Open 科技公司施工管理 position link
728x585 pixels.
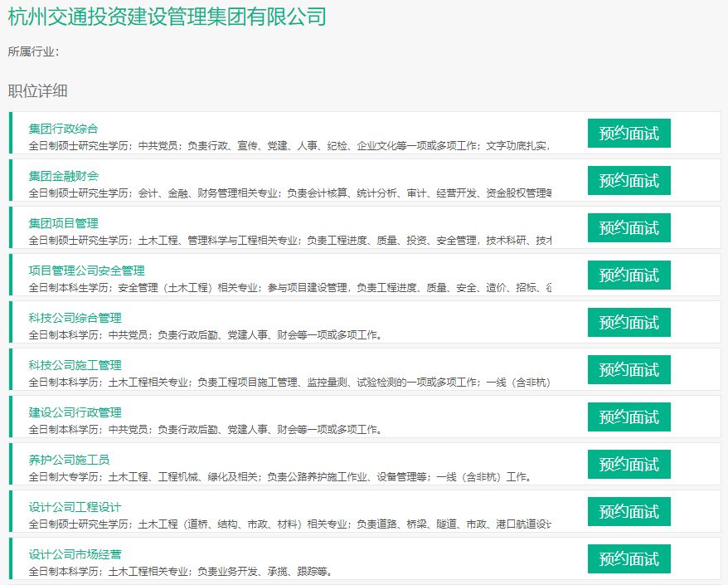click(x=75, y=365)
